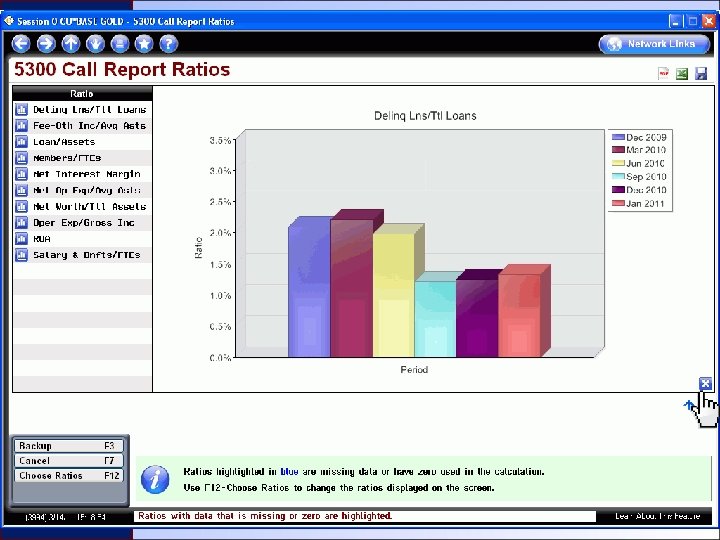This screenshot has width=720, height=540.
Task: Export report to PDF icon
Action: coord(664,73)
